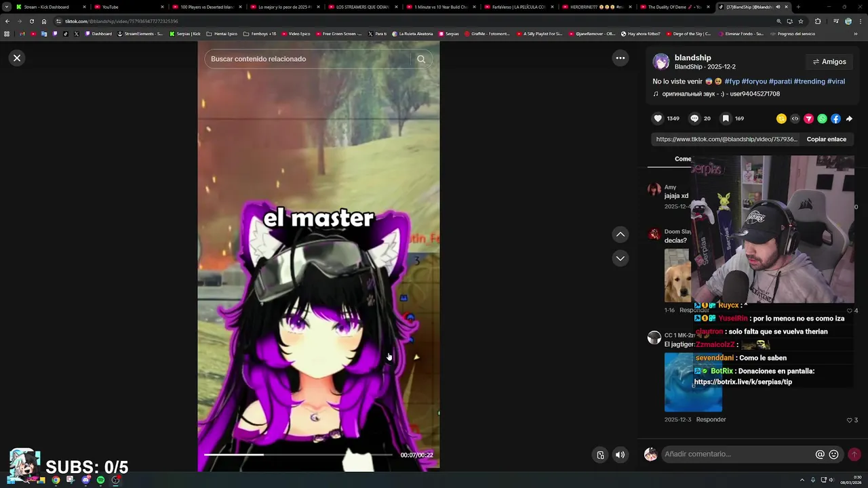Screen dimensions: 868x488
Task: Switch to FarfaVerso LA PELÍCULA tab
Action: pos(518,7)
